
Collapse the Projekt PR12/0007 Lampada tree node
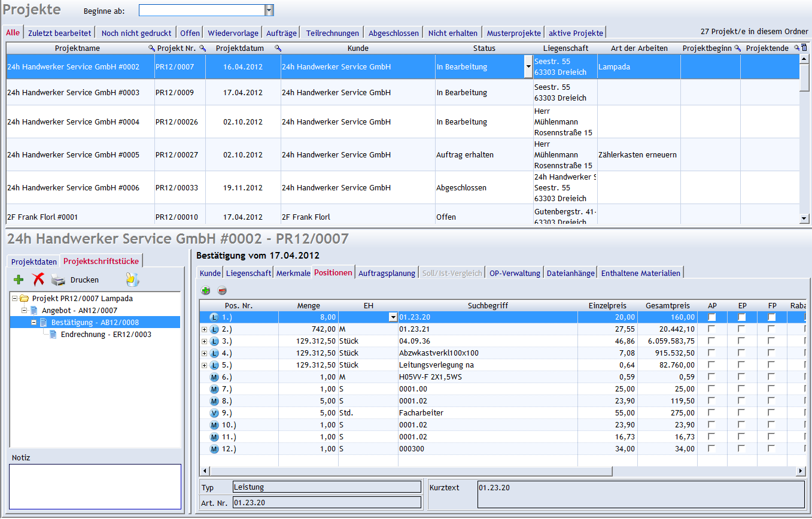15,298
